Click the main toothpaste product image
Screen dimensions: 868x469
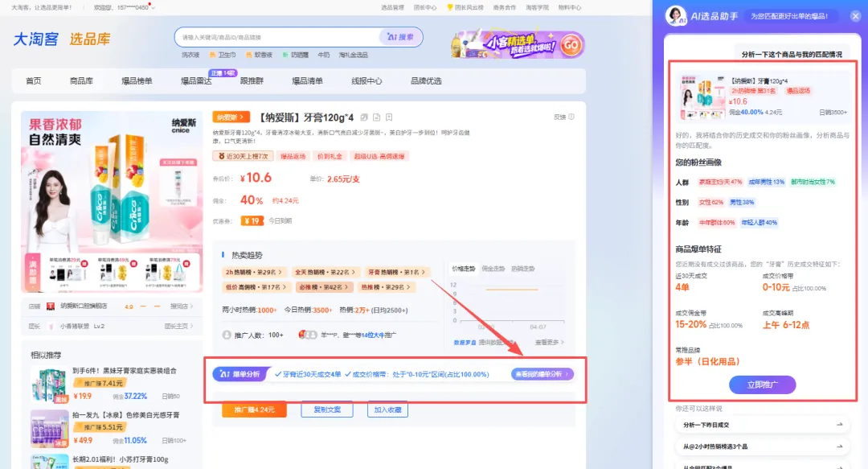point(112,202)
